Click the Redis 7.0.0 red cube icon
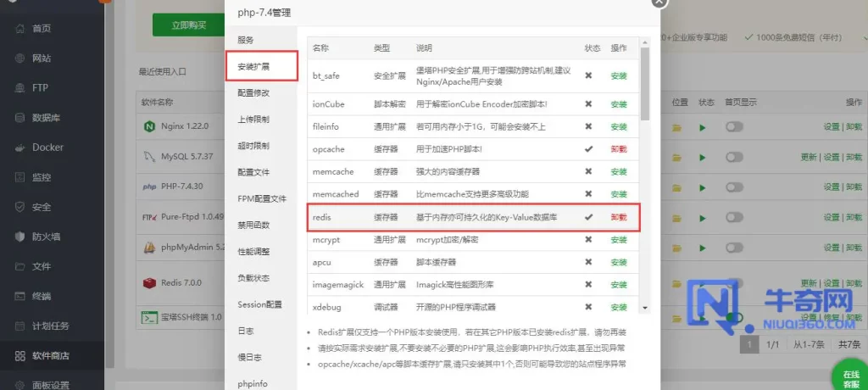Screen dimensions: 868x390 (x=149, y=283)
